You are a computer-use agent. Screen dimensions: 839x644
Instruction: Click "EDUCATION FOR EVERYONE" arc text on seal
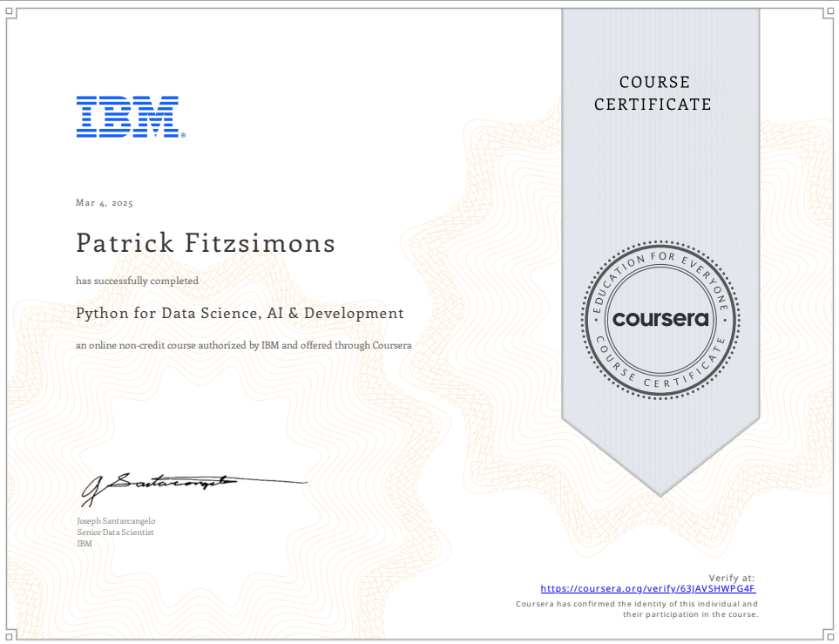660,261
